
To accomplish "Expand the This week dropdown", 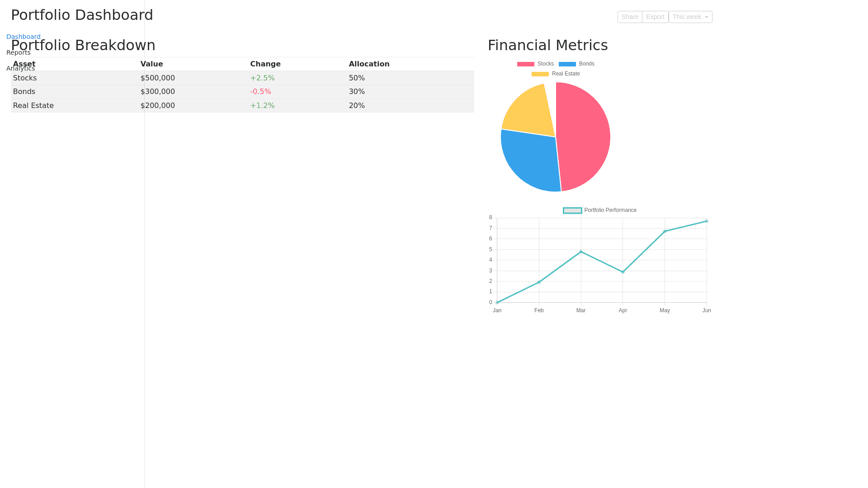I will (x=690, y=17).
